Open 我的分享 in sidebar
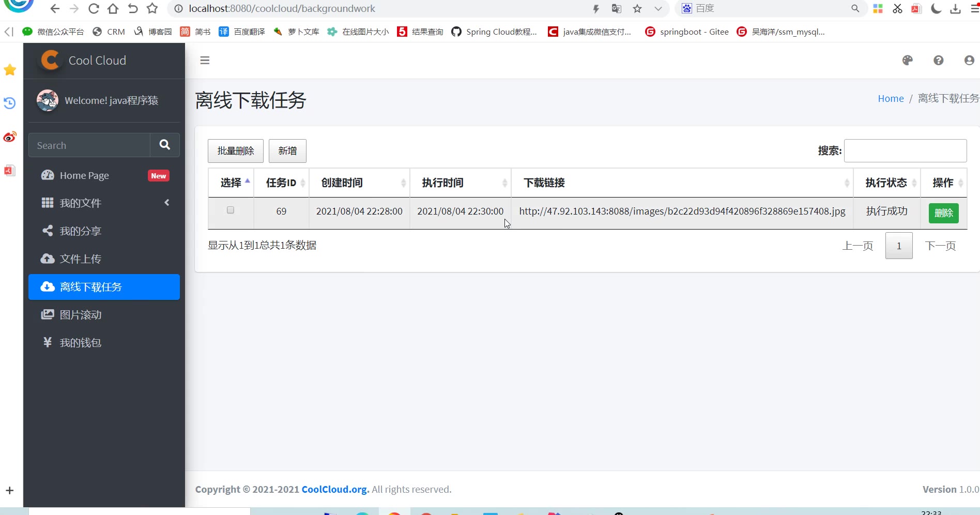 pyautogui.click(x=104, y=231)
